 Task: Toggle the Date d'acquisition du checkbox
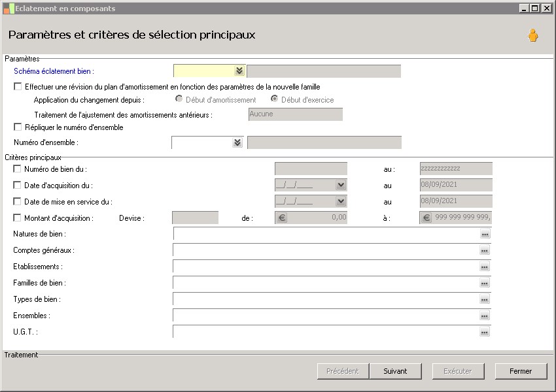pyautogui.click(x=18, y=186)
